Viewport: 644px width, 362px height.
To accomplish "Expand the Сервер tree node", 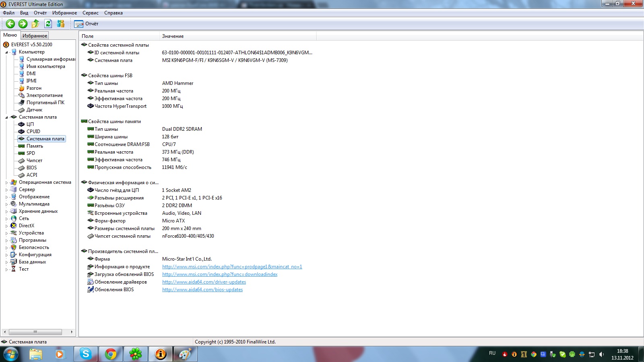I will click(6, 190).
